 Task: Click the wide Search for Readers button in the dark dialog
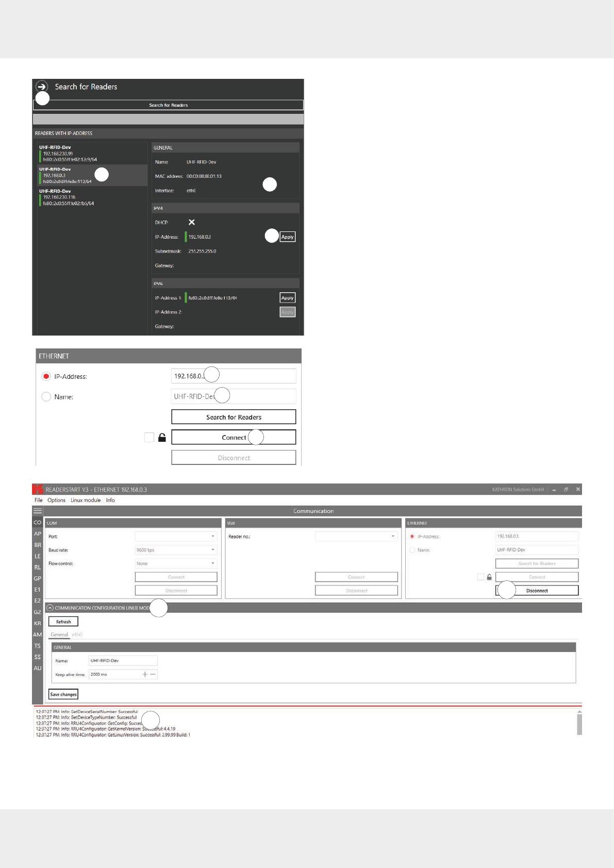(169, 105)
